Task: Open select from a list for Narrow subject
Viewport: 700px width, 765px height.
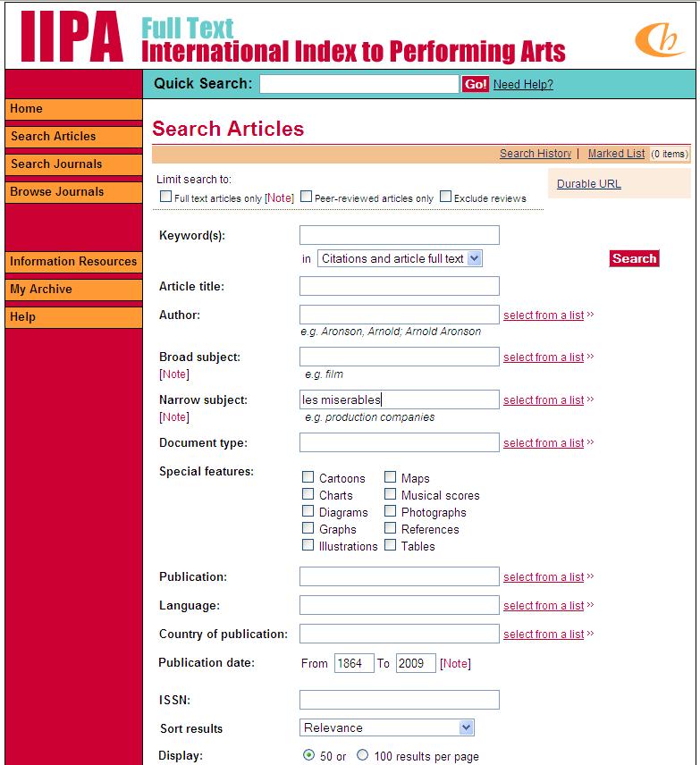Action: (x=544, y=400)
